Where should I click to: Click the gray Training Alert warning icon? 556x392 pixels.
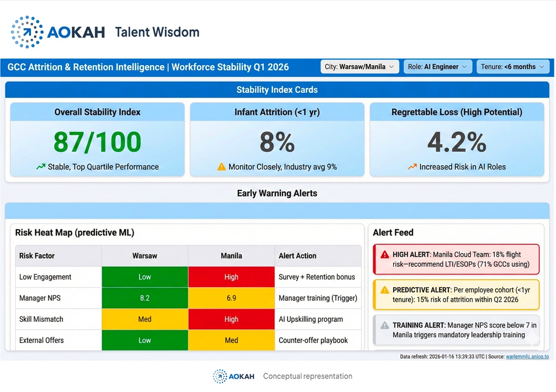[385, 325]
